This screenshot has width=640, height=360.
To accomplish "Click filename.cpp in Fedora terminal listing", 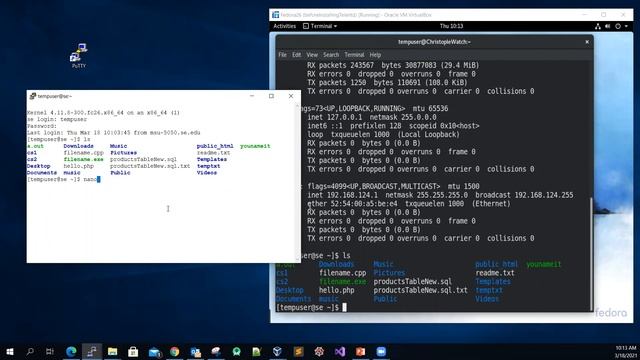I will [x=342, y=273].
